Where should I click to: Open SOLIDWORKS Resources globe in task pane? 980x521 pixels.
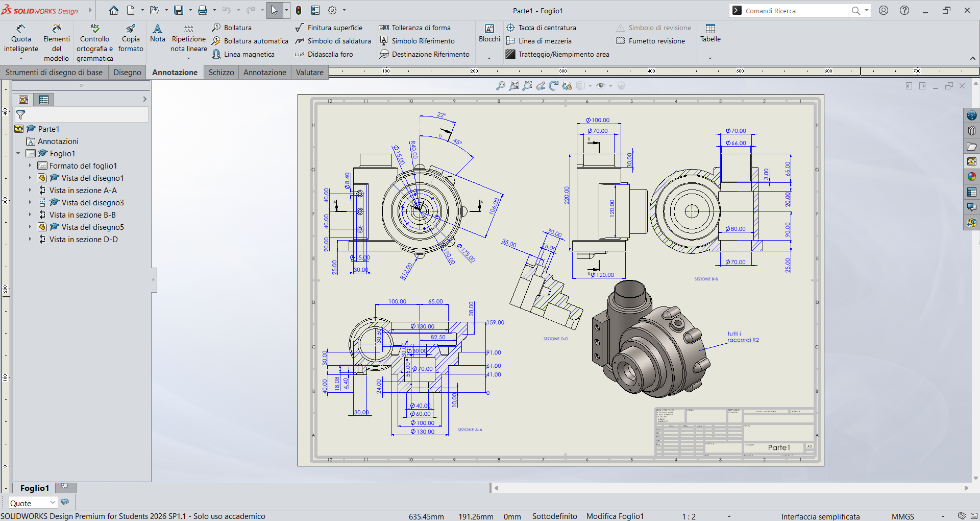(971, 115)
